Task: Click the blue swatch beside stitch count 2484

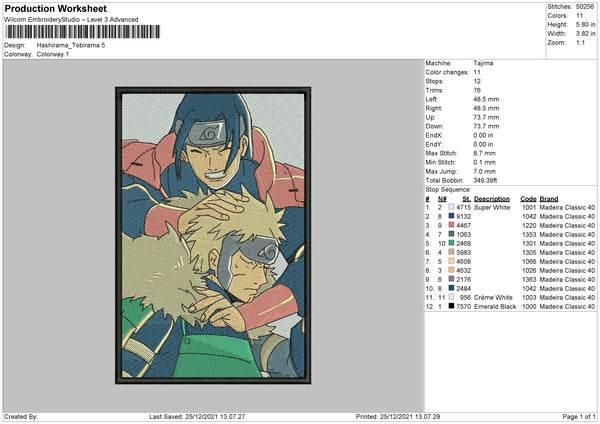Action: click(x=451, y=288)
